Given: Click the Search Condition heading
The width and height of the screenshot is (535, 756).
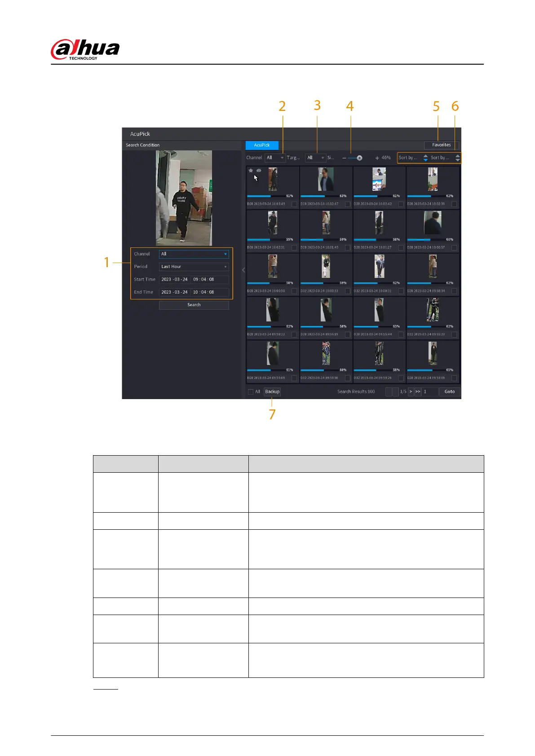Looking at the screenshot, I should (x=142, y=145).
